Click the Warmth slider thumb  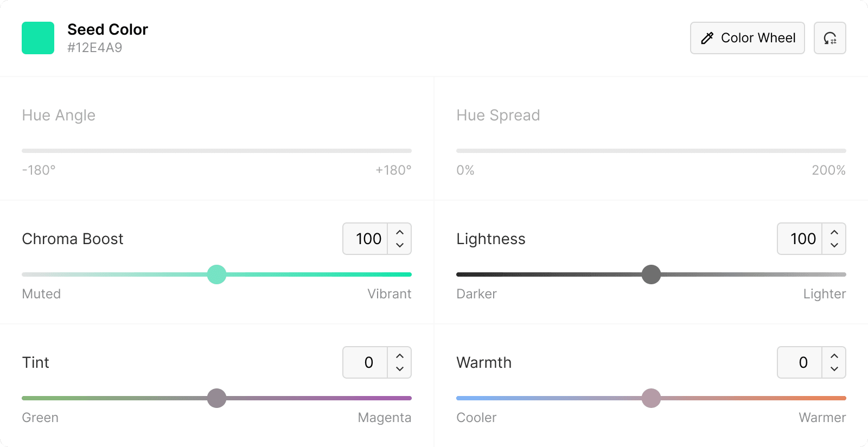[x=651, y=398]
